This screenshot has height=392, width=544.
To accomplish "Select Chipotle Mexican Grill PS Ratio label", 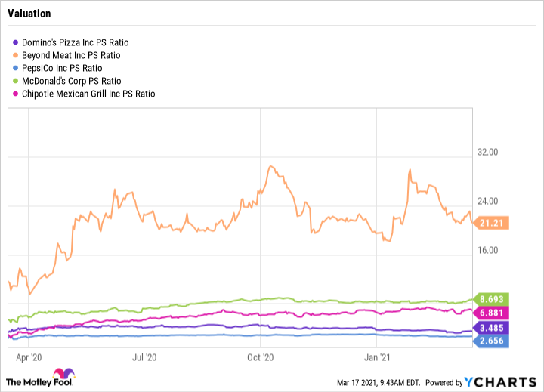I will point(89,94).
